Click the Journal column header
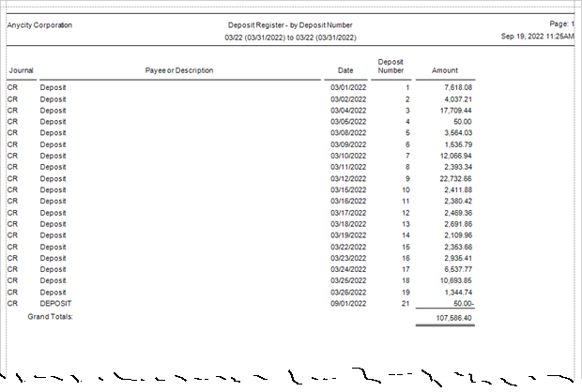This screenshot has height=392, width=582. tap(20, 70)
